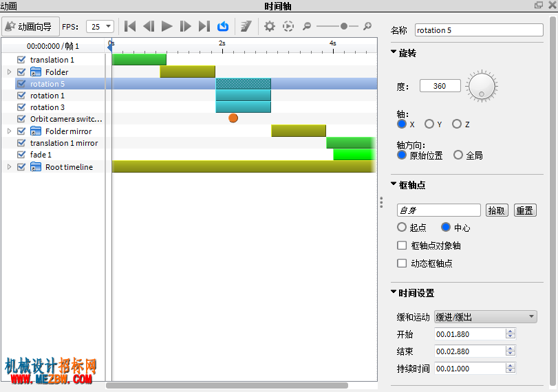Click the fade 1 bright green bar
558x392 pixels.
354,155
